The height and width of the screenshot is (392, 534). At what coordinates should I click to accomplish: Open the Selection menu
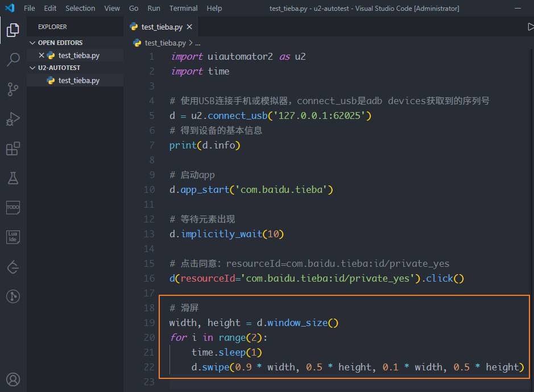(80, 8)
